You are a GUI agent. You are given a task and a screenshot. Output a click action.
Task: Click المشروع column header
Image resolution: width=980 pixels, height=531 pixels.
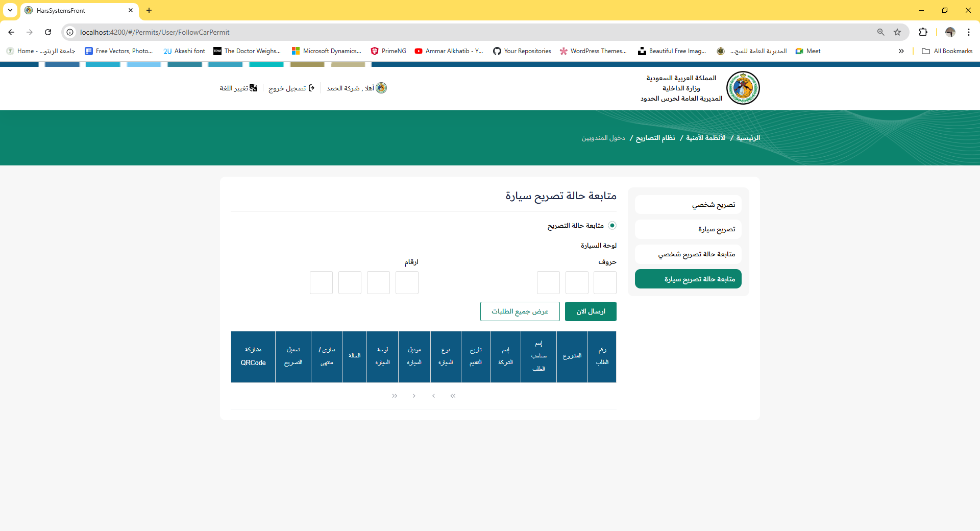(572, 356)
